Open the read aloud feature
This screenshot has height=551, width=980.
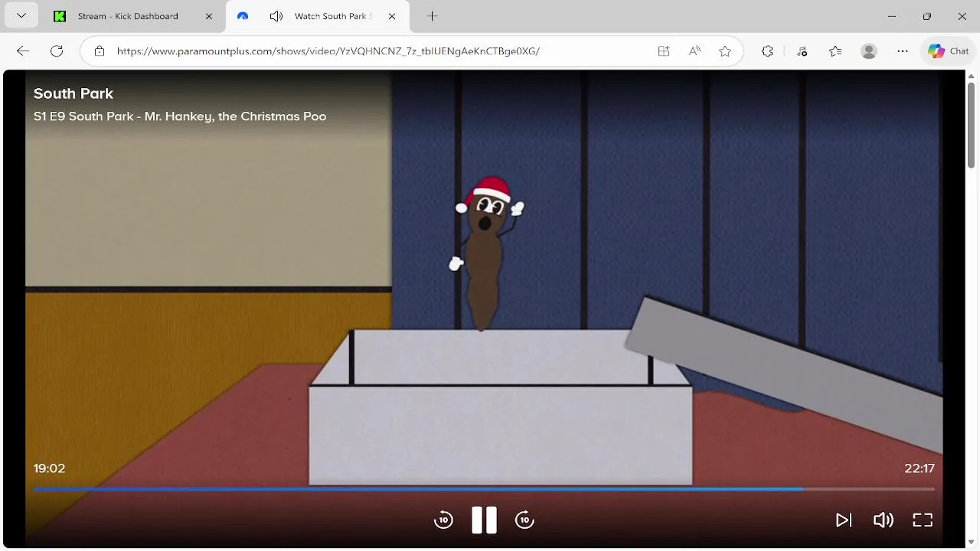[694, 51]
